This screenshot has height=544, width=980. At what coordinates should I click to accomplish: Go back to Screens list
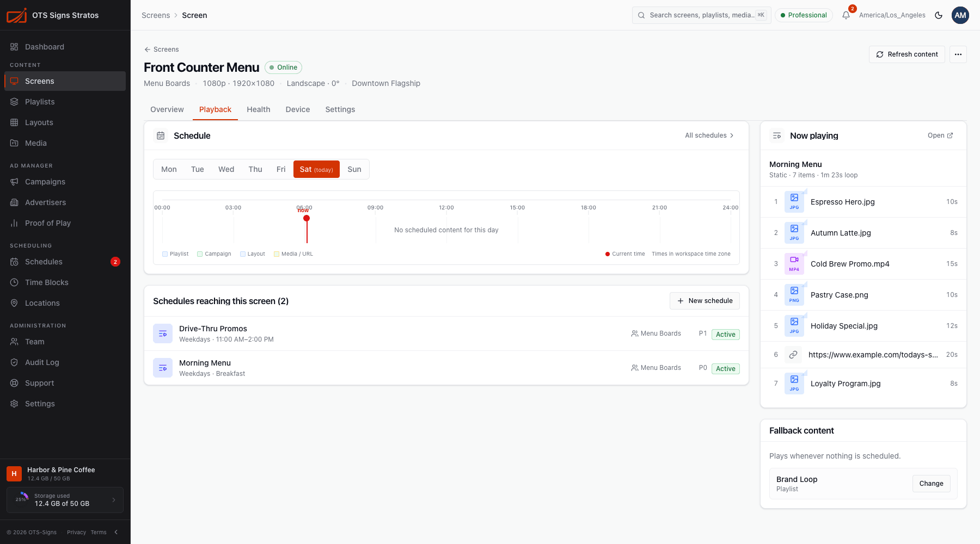pos(161,50)
